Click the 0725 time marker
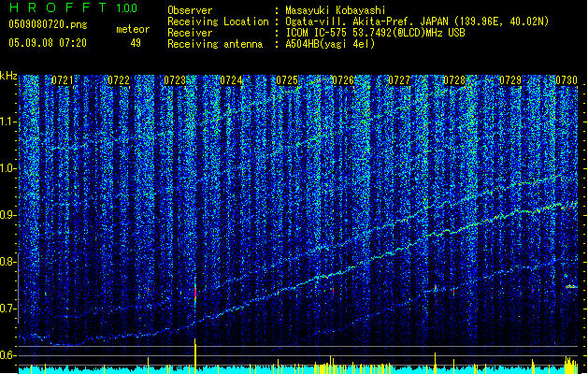The height and width of the screenshot is (374, 588). coord(287,80)
